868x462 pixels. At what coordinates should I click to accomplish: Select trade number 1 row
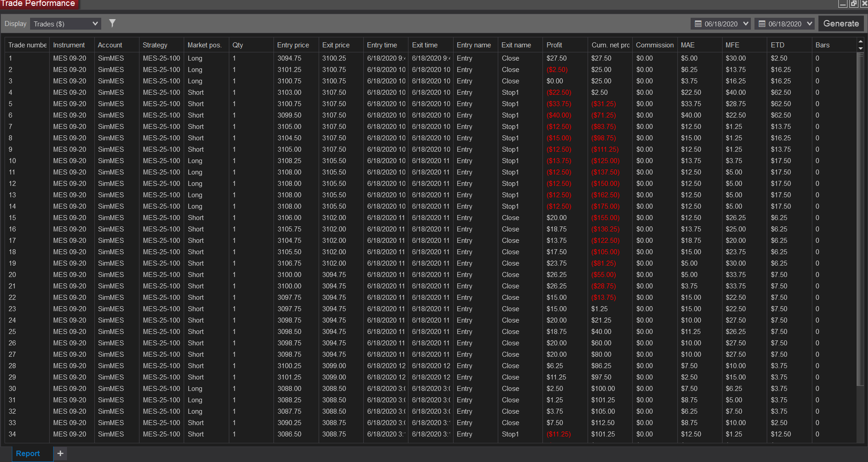(431, 58)
